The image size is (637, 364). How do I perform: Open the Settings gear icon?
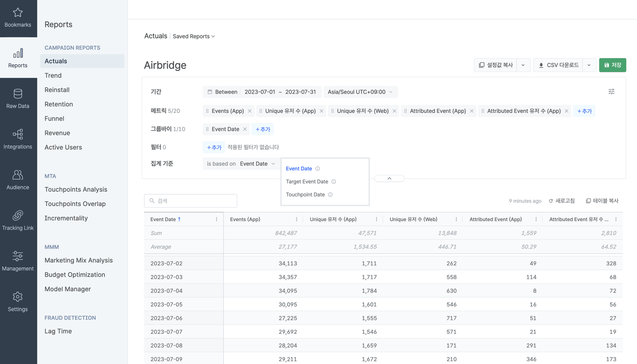[x=18, y=296]
